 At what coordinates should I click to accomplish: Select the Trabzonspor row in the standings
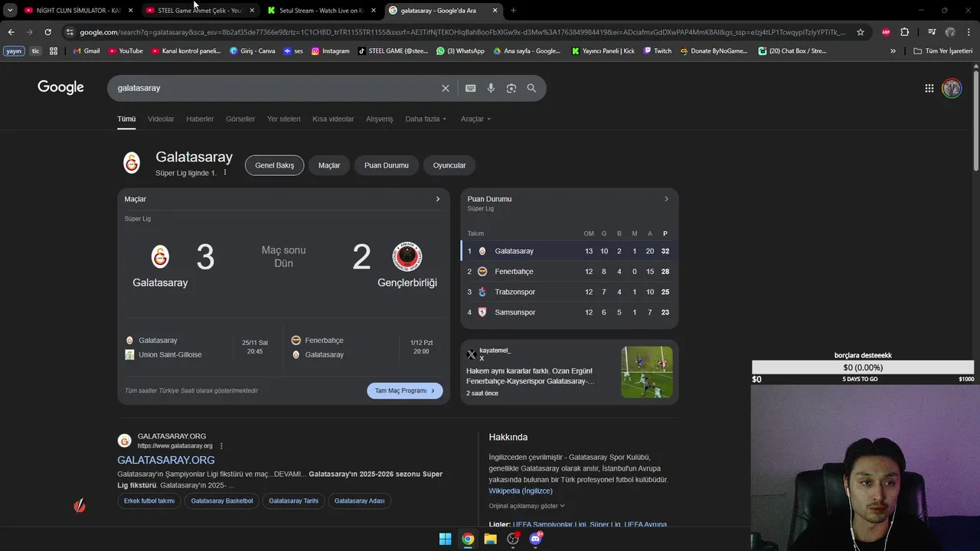coord(569,292)
